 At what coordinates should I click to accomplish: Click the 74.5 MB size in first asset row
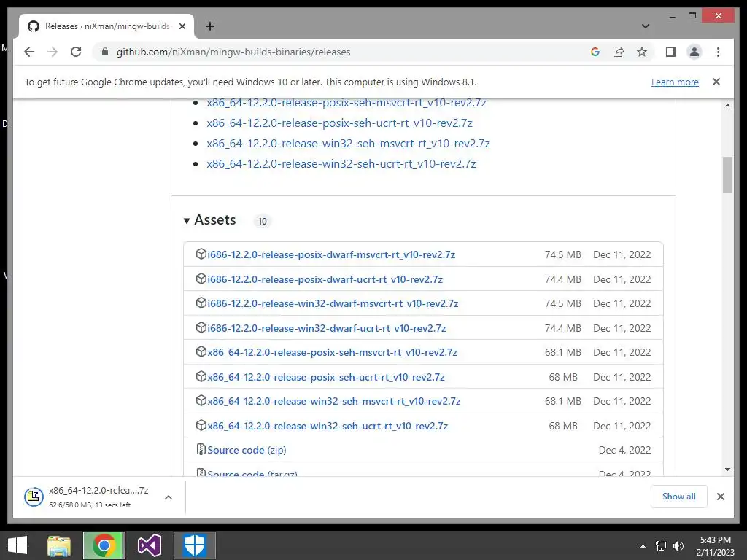[x=563, y=254]
